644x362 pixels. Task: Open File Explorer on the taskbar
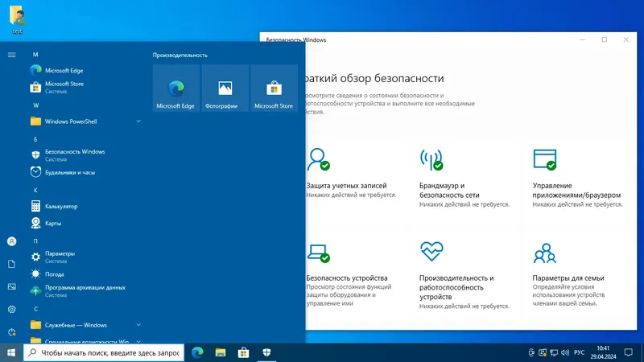tap(221, 352)
